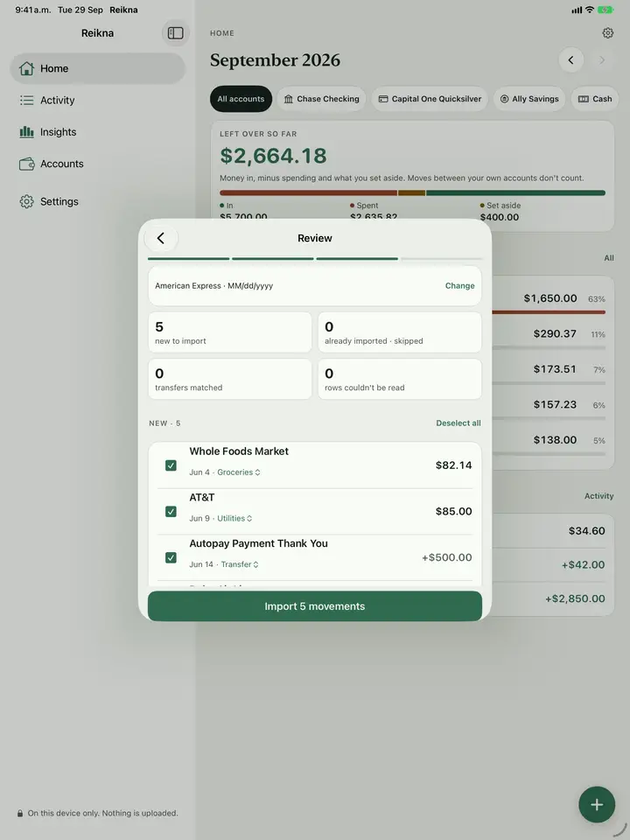Open Home in the sidebar
This screenshot has width=630, height=840.
point(97,68)
